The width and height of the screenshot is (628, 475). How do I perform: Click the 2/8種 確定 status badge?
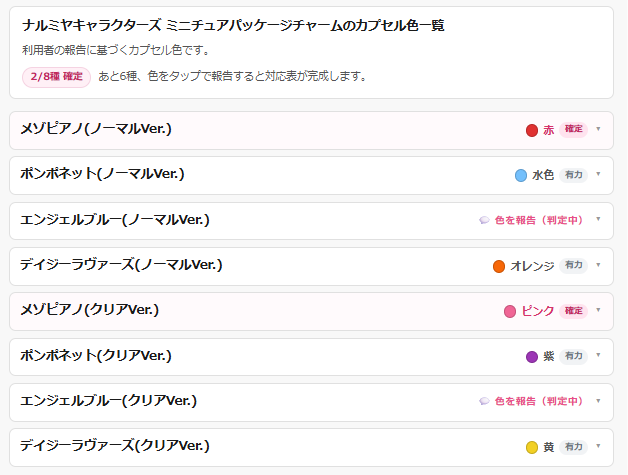pyautogui.click(x=56, y=77)
